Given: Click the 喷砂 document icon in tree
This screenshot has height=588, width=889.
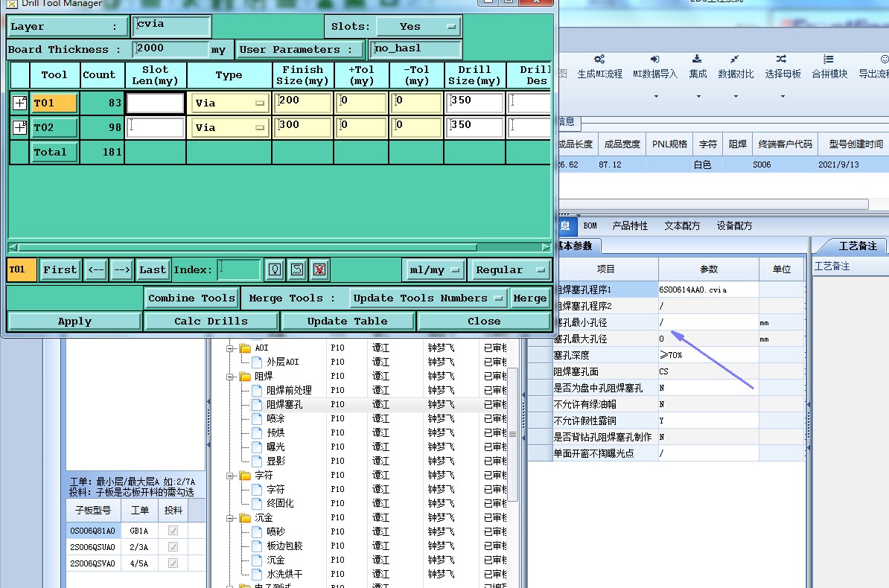Looking at the screenshot, I should 257,532.
